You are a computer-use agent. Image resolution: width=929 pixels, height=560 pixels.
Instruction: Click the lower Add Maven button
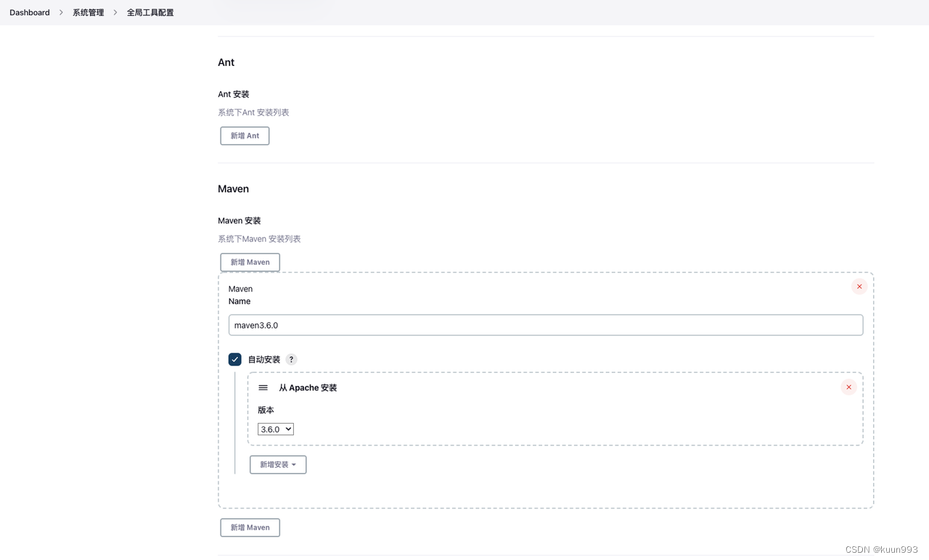click(x=250, y=527)
